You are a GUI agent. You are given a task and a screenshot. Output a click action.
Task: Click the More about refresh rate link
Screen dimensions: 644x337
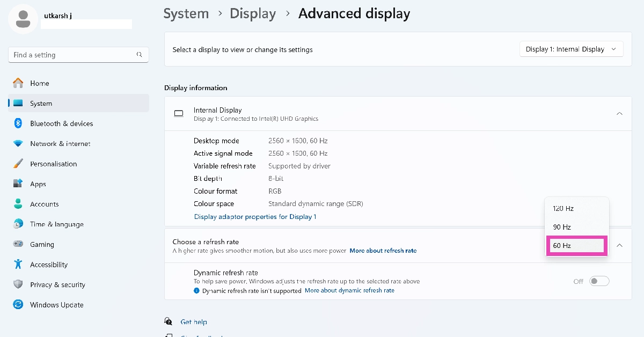(x=383, y=251)
